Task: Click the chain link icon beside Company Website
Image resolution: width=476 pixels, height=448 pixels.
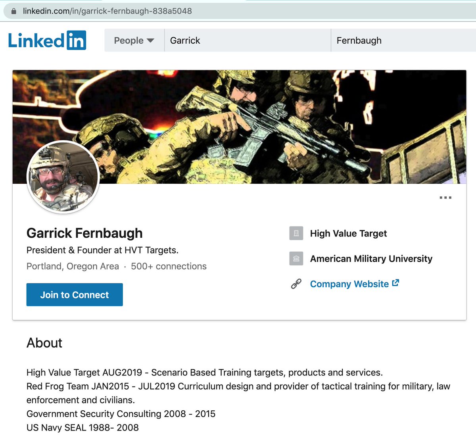Action: click(296, 284)
